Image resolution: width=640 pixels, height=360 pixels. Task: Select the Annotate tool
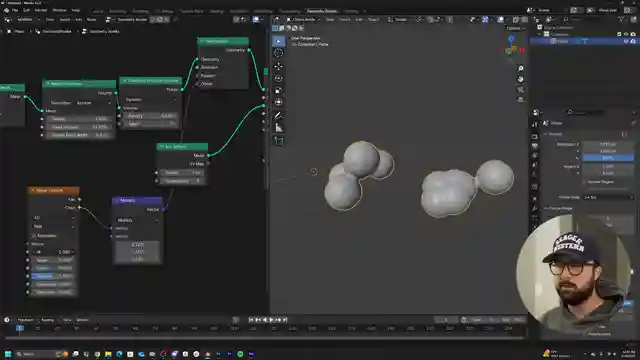click(x=278, y=116)
